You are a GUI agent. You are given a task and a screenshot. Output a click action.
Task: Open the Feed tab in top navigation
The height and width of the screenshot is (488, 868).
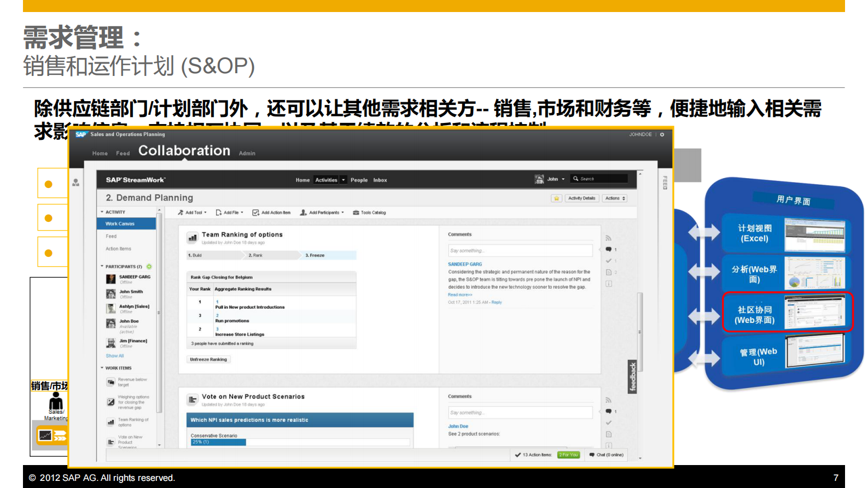[x=123, y=154]
